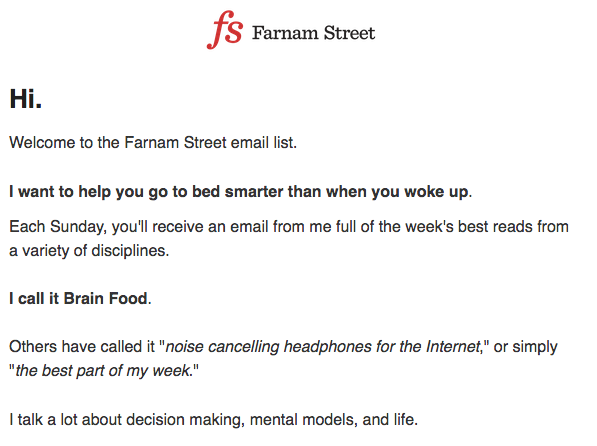Image resolution: width=597 pixels, height=446 pixels.
Task: Click the phrase "decision making" in last line
Action: pyautogui.click(x=184, y=420)
